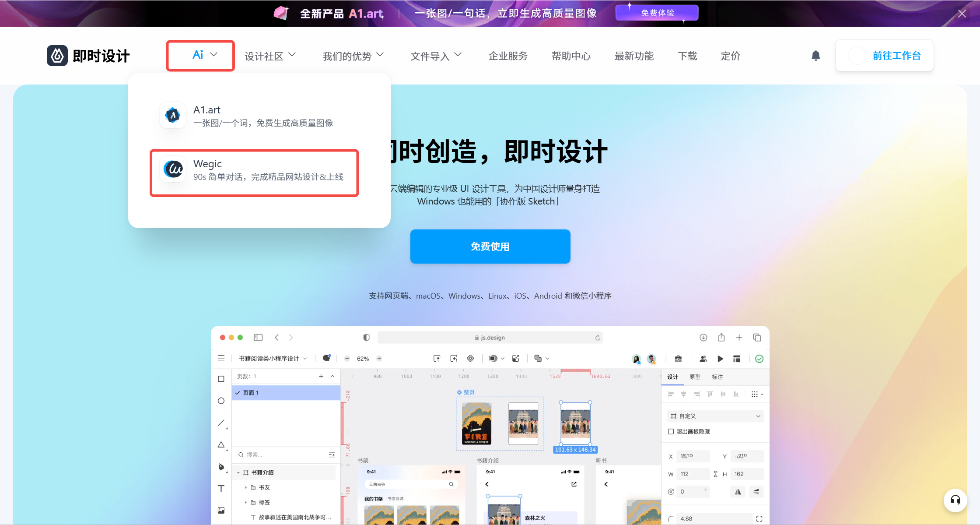
Task: Click the 即时设计 logo icon
Action: (57, 56)
